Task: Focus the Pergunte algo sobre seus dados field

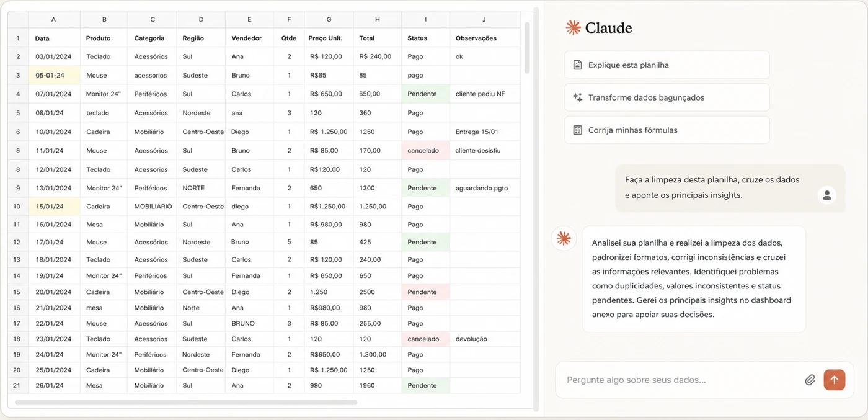Action: coord(682,380)
